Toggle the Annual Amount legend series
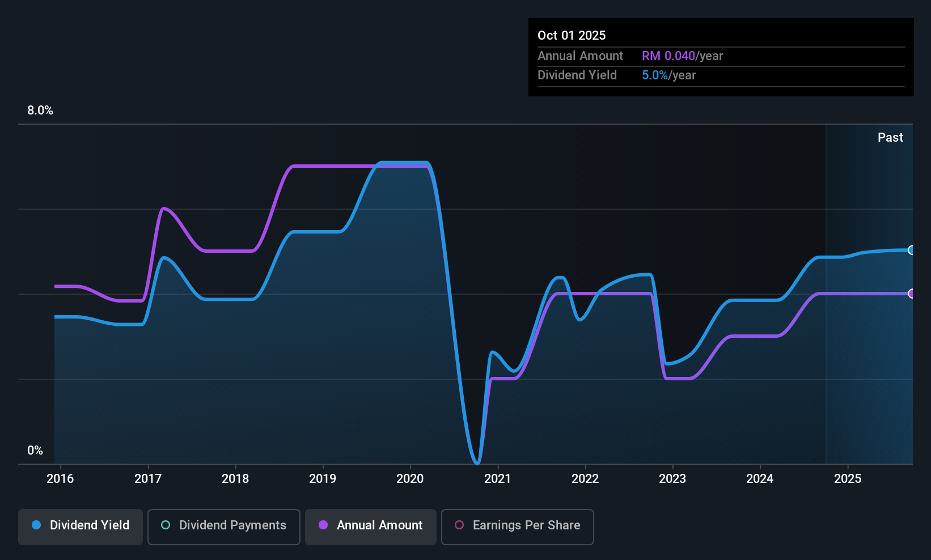 [x=371, y=526]
